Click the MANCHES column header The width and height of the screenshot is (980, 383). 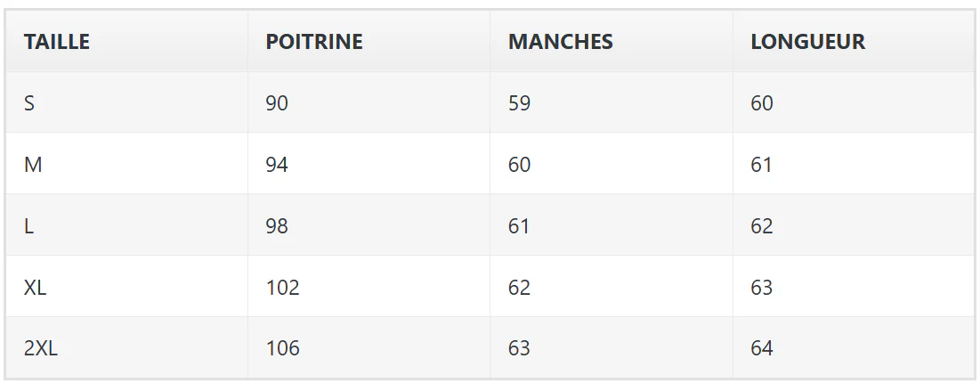(x=611, y=41)
